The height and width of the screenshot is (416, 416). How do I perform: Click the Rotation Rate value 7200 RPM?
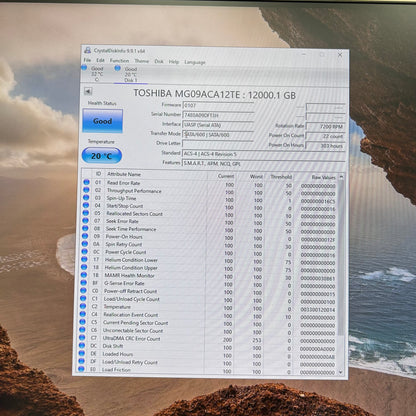click(326, 126)
